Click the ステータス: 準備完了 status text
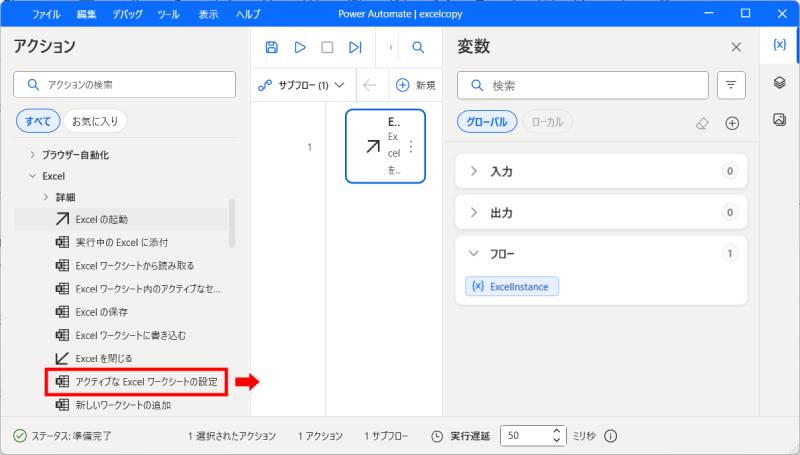Image resolution: width=800 pixels, height=455 pixels. (x=71, y=436)
